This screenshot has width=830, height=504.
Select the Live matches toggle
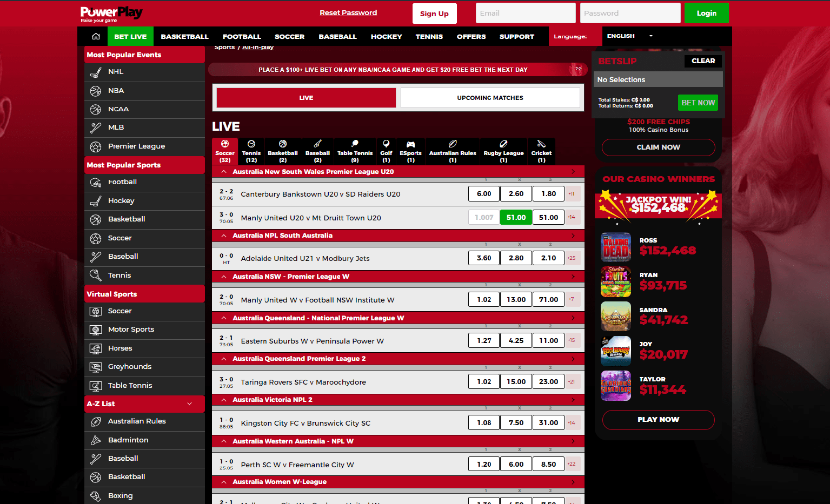coord(306,98)
